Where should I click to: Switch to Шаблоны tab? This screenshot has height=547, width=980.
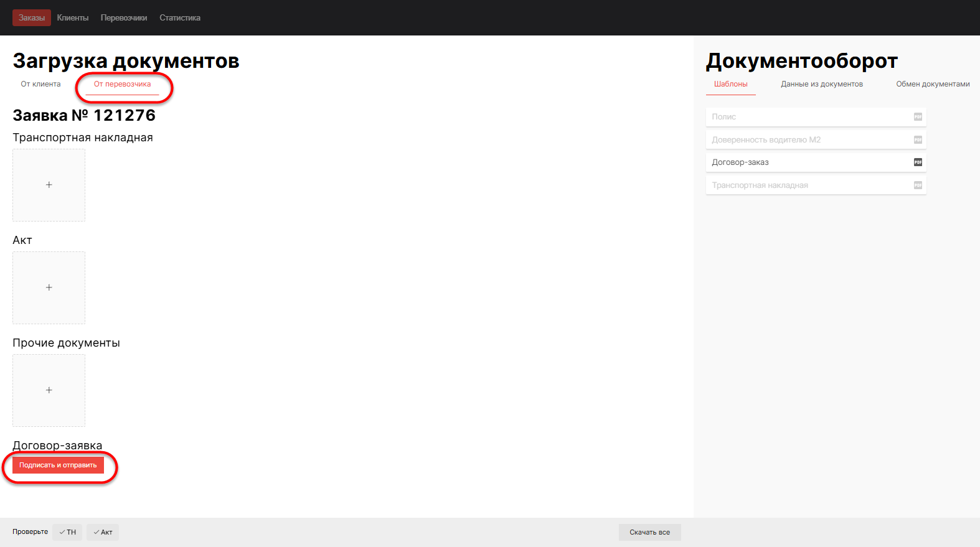pyautogui.click(x=731, y=84)
